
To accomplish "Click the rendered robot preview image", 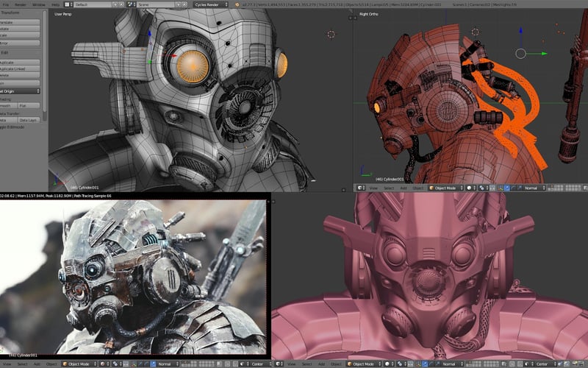I will click(x=133, y=277).
